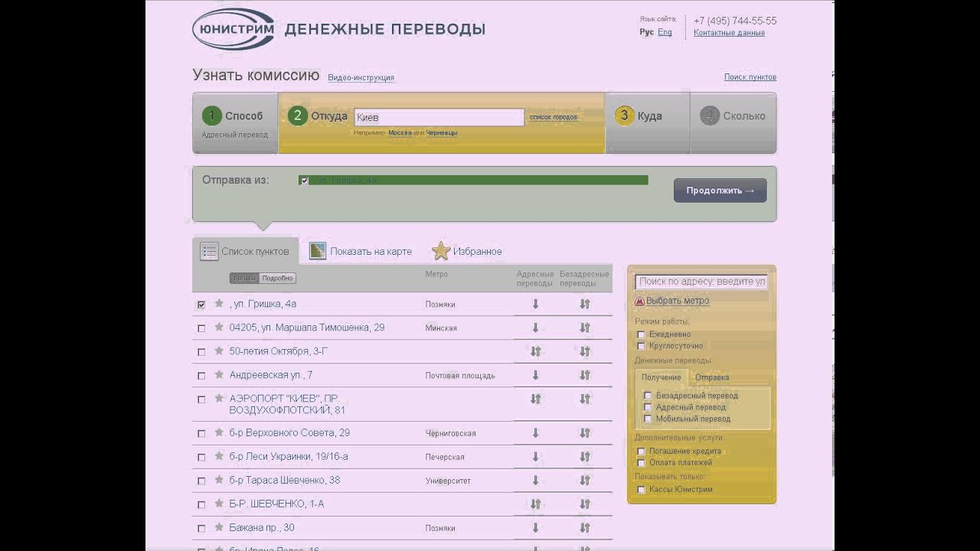Click the map icon for Показать на карте

click(318, 251)
